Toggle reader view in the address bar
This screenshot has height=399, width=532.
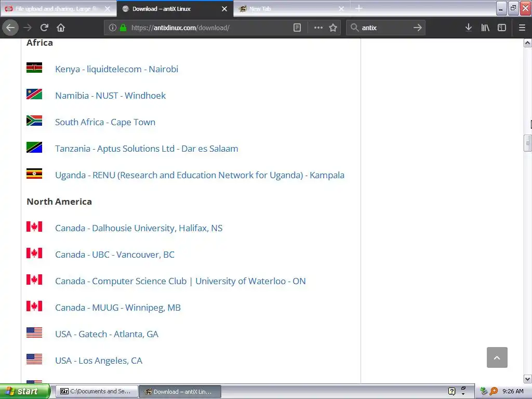pyautogui.click(x=297, y=28)
